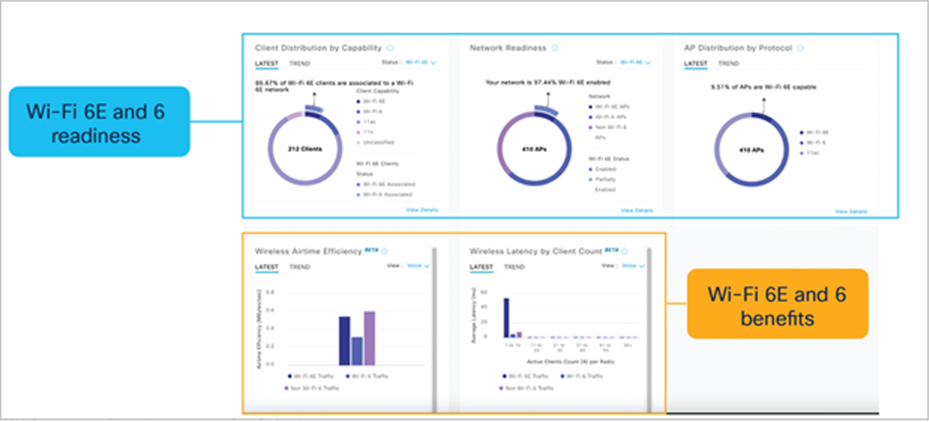The width and height of the screenshot is (929, 422).
Task: Toggle Unclassified legend entry under Client Capability
Action: [x=376, y=143]
